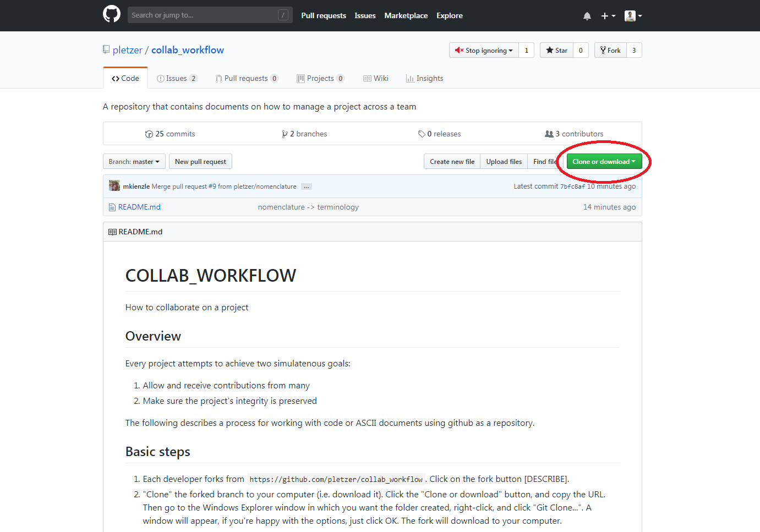The width and height of the screenshot is (760, 532).
Task: Open the Insights tab
Action: pos(424,78)
